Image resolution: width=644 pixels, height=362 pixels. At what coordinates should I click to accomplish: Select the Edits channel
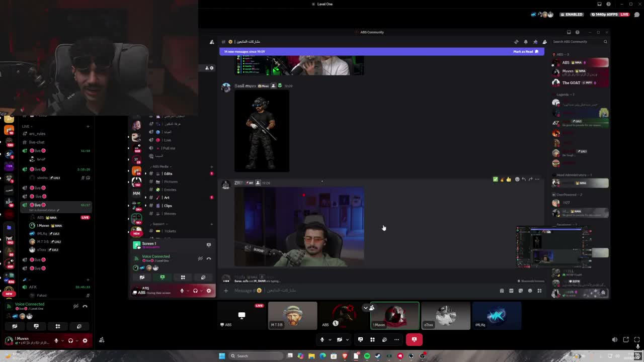[179, 173]
